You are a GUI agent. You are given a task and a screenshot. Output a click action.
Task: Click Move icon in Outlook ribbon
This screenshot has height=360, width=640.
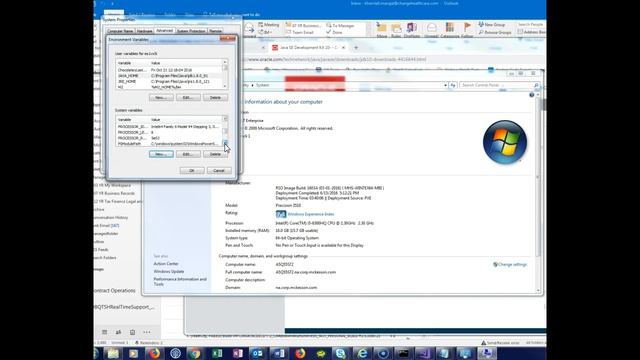[x=382, y=30]
